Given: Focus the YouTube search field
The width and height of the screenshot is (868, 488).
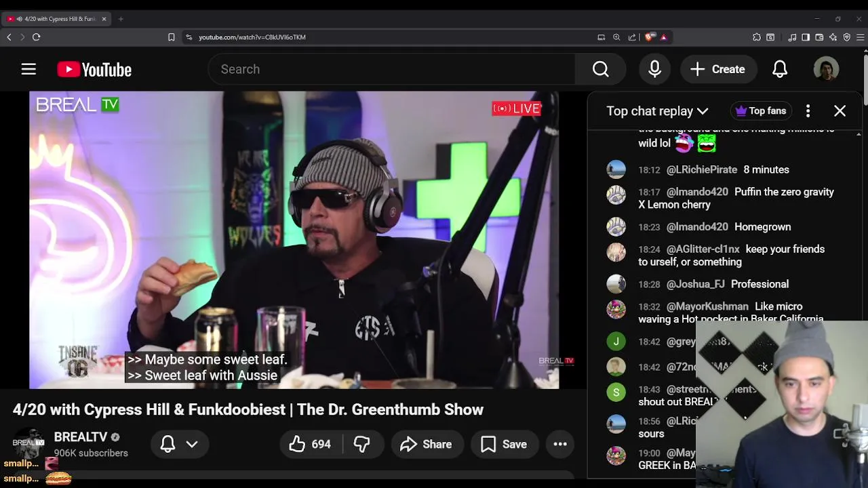Looking at the screenshot, I should click(392, 69).
